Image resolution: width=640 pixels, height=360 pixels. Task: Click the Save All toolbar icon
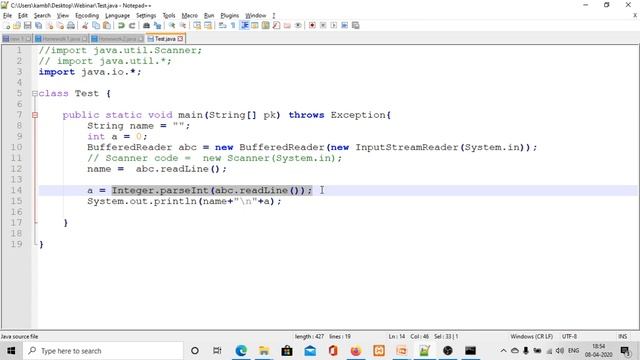point(38,25)
